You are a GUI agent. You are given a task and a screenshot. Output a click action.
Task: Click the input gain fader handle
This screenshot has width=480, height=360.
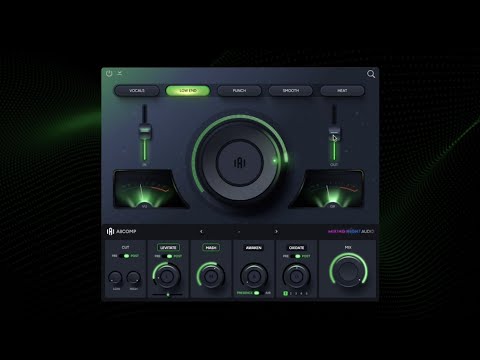pos(145,131)
